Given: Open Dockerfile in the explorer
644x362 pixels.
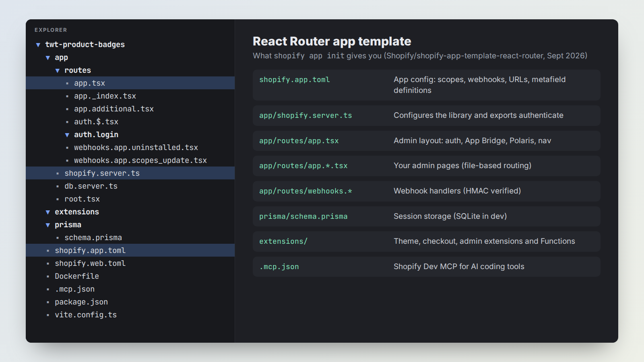Looking at the screenshot, I should (77, 276).
